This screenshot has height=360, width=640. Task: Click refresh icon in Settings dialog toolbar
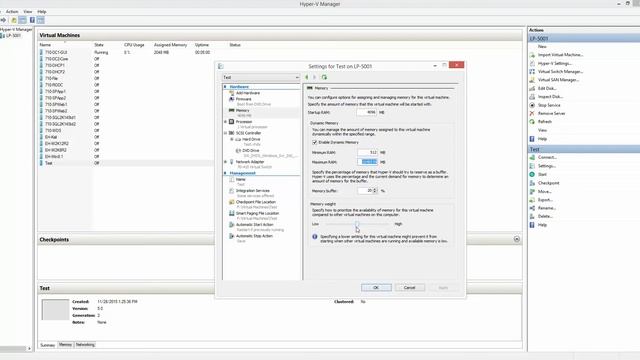pos(324,77)
